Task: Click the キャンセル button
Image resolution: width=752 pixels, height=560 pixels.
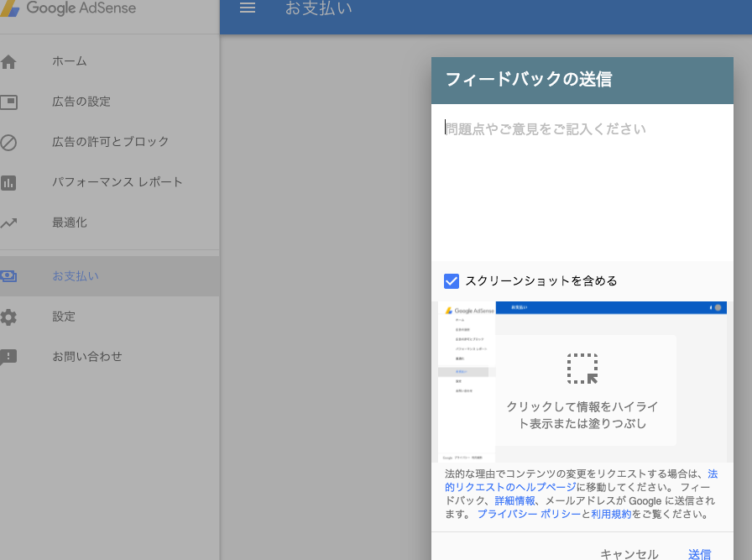Action: [x=629, y=554]
